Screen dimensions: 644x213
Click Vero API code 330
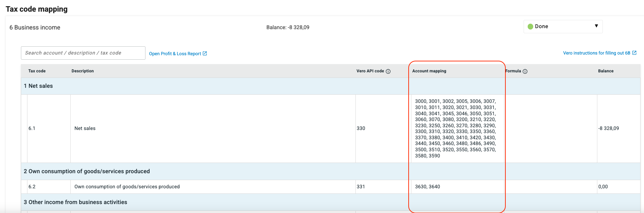[361, 128]
